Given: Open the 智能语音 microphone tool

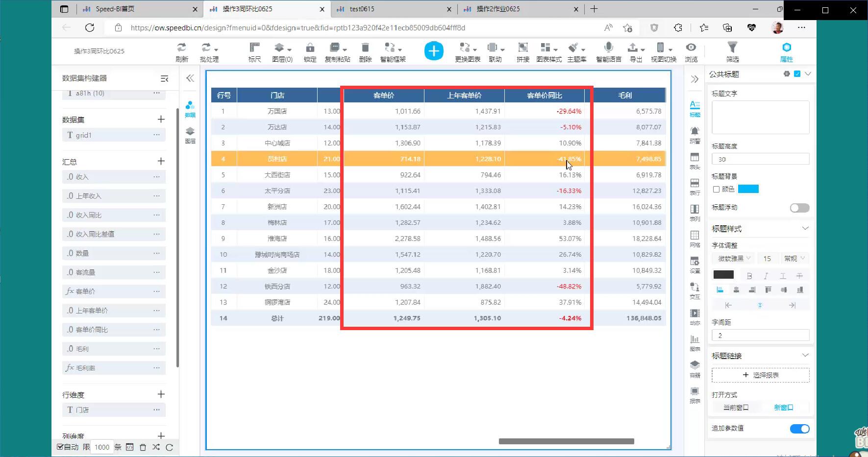Looking at the screenshot, I should pyautogui.click(x=608, y=48).
